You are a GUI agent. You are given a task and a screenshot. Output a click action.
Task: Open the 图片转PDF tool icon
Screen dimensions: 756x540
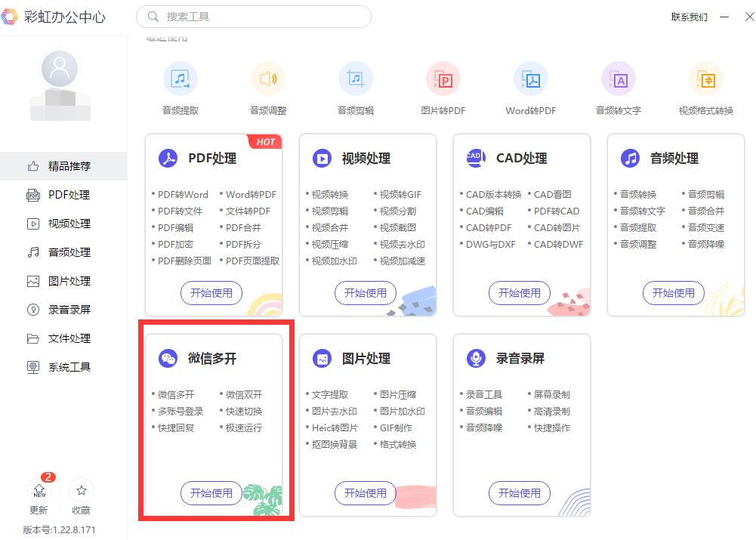coord(443,78)
